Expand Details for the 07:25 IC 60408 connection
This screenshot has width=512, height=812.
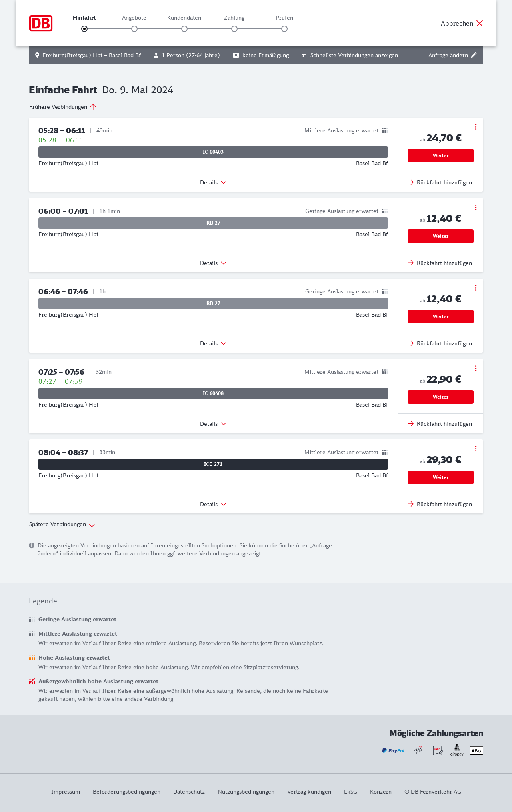(213, 424)
